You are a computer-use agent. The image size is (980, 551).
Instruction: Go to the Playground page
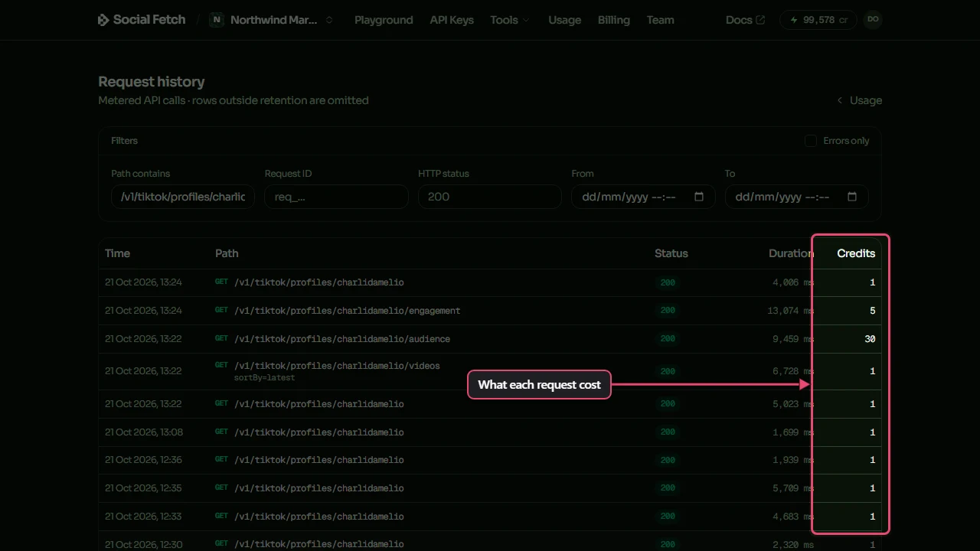(x=384, y=20)
